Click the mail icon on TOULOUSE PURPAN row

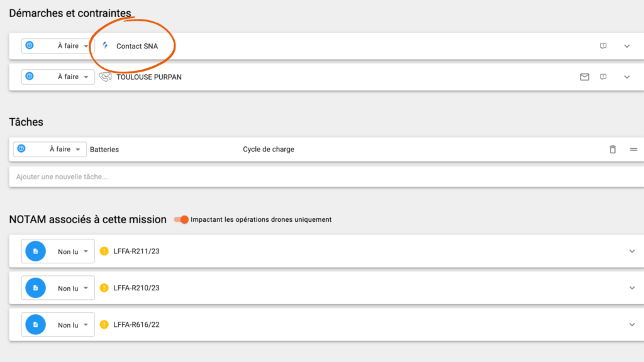coord(584,77)
